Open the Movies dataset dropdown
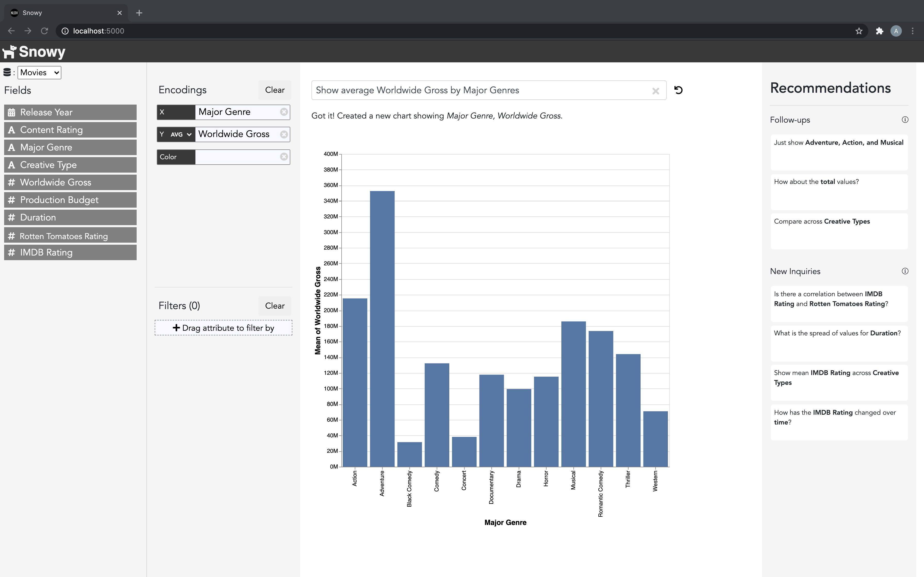 pyautogui.click(x=39, y=72)
